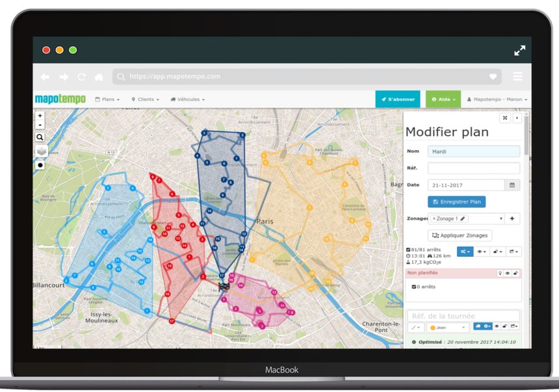Click Appliquer Zonages button
Screen dimensions: 559x392
pos(460,235)
